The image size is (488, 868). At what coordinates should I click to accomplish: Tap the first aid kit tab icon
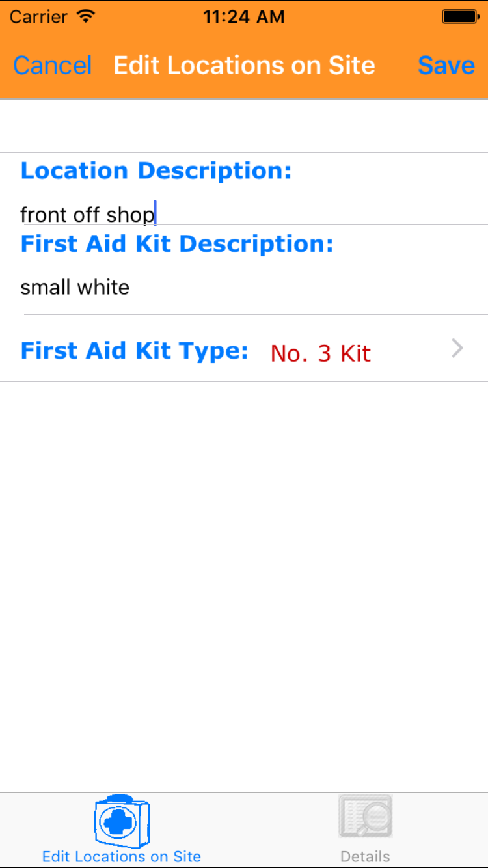122,820
